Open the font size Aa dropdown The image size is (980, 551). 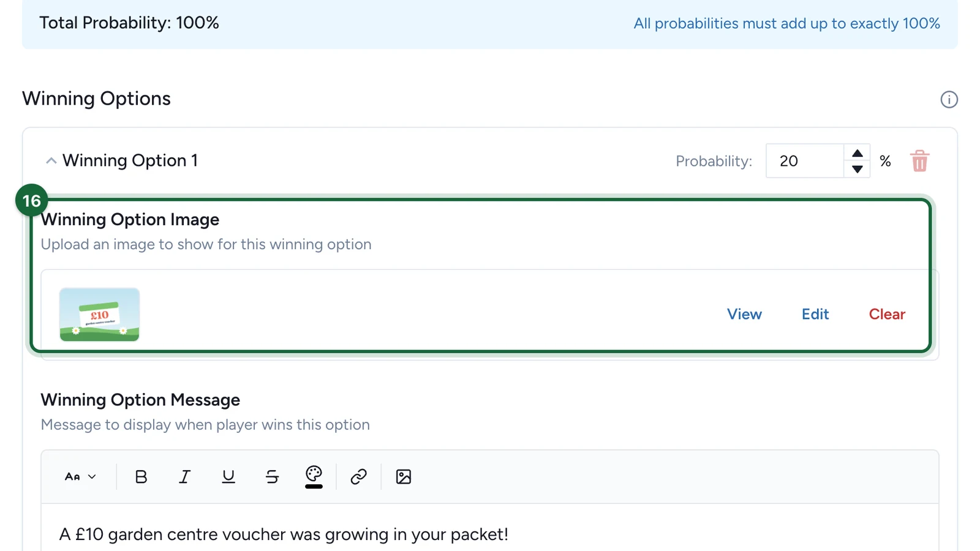[80, 476]
